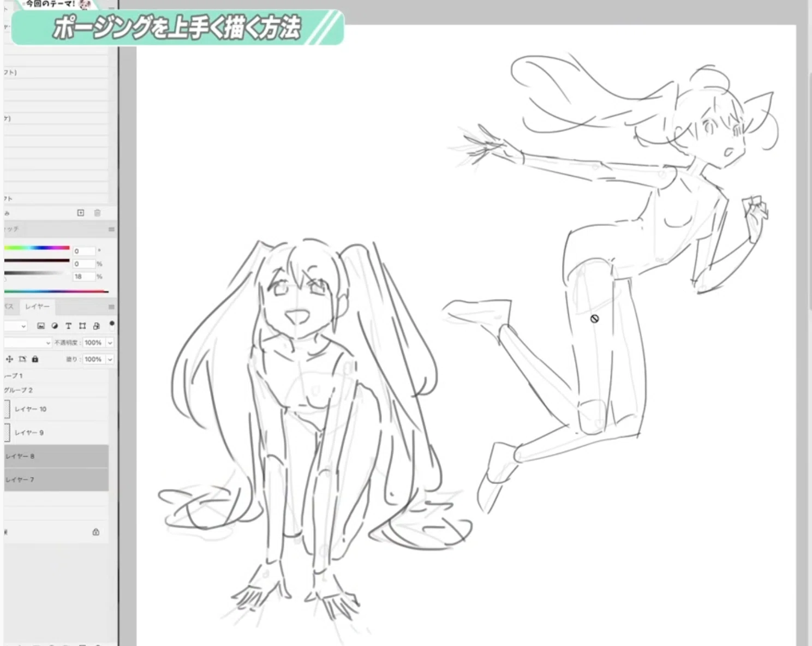Click the trash delete icon above swatches panel

(x=97, y=213)
